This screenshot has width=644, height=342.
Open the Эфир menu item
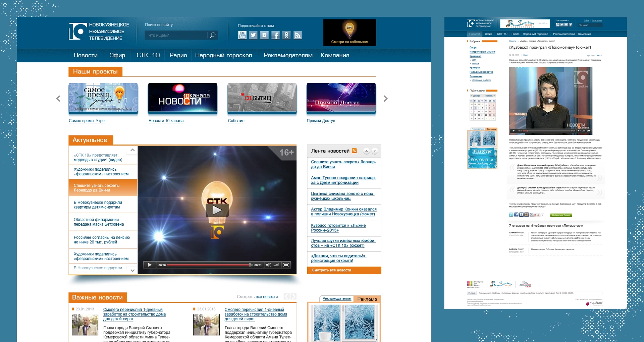point(117,55)
